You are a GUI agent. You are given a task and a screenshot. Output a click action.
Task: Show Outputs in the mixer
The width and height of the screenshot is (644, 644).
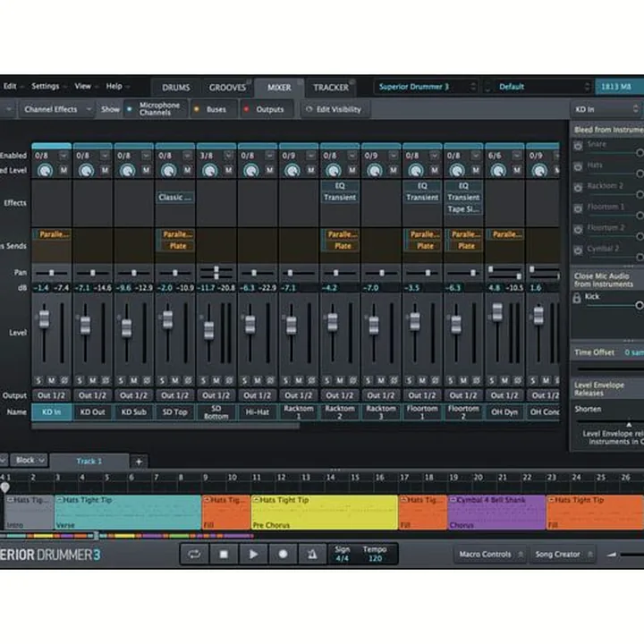coord(266,109)
